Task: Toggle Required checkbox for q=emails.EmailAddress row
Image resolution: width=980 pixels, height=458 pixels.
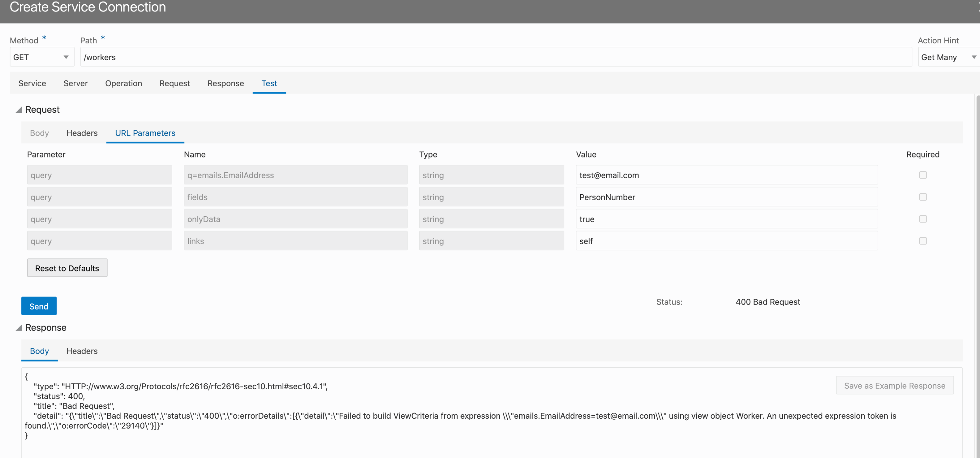Action: point(923,175)
